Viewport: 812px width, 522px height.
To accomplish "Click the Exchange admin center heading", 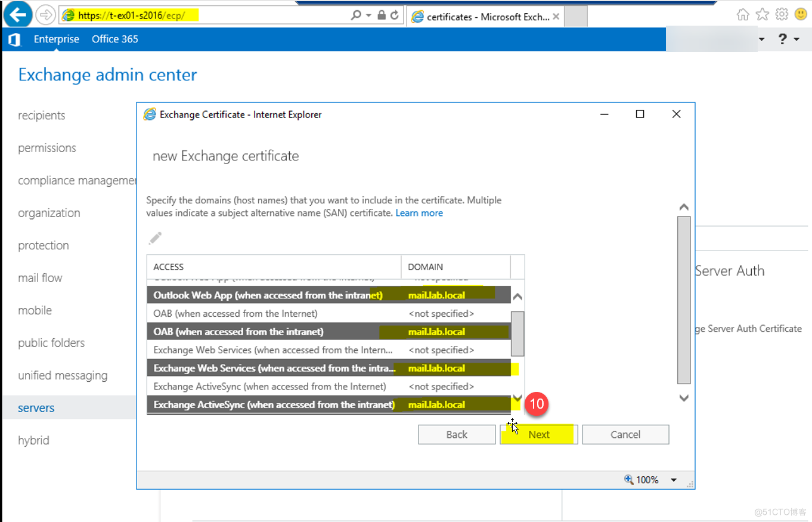I will tap(107, 75).
